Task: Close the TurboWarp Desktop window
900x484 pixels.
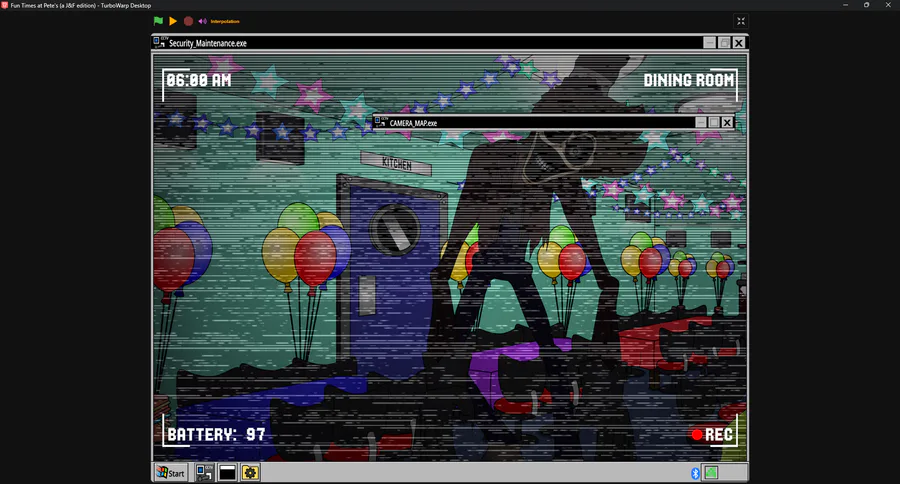Action: [x=888, y=5]
